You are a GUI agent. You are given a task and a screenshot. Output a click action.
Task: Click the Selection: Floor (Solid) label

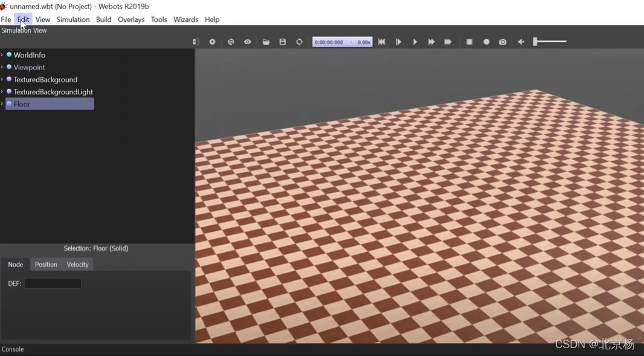tap(96, 248)
